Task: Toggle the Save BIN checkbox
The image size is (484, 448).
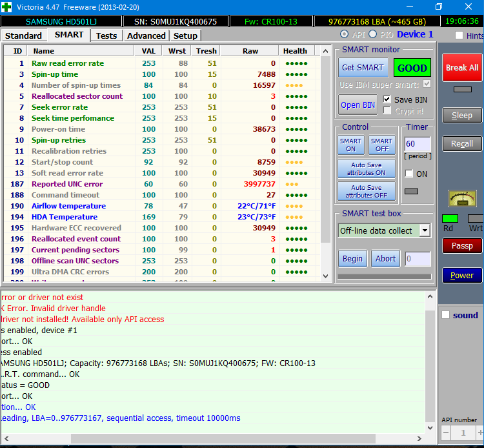Action: (x=387, y=99)
